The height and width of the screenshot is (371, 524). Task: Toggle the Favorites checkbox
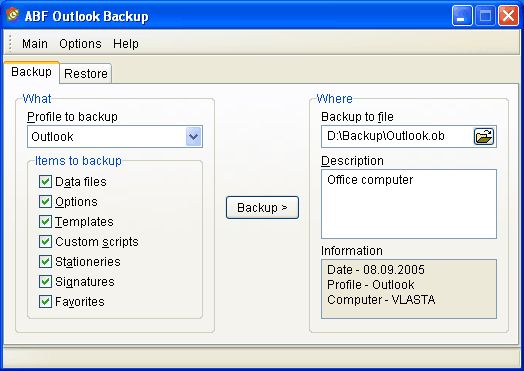(45, 301)
